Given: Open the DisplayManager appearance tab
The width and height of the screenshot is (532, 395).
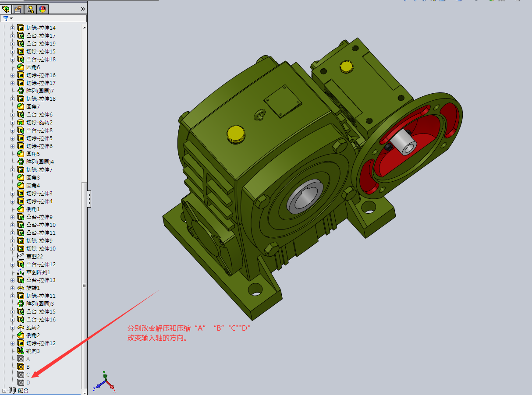Looking at the screenshot, I should (x=43, y=9).
